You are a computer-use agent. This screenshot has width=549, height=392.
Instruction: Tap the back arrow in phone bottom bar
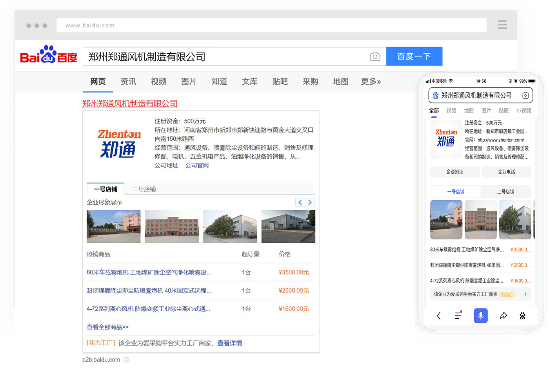(x=439, y=316)
